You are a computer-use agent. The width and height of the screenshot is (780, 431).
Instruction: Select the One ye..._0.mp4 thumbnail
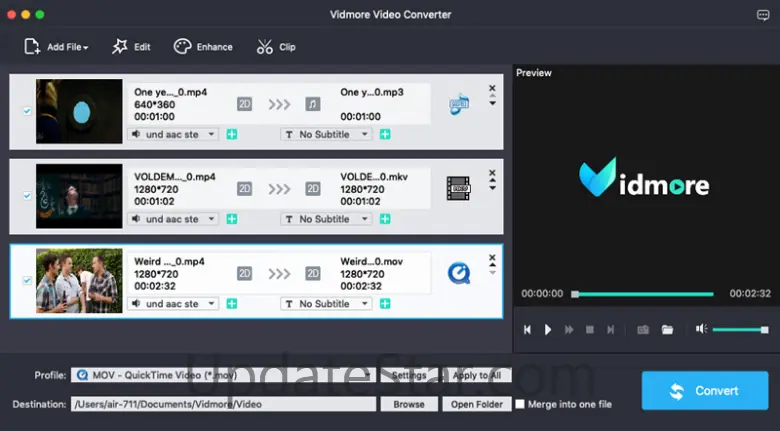[79, 111]
